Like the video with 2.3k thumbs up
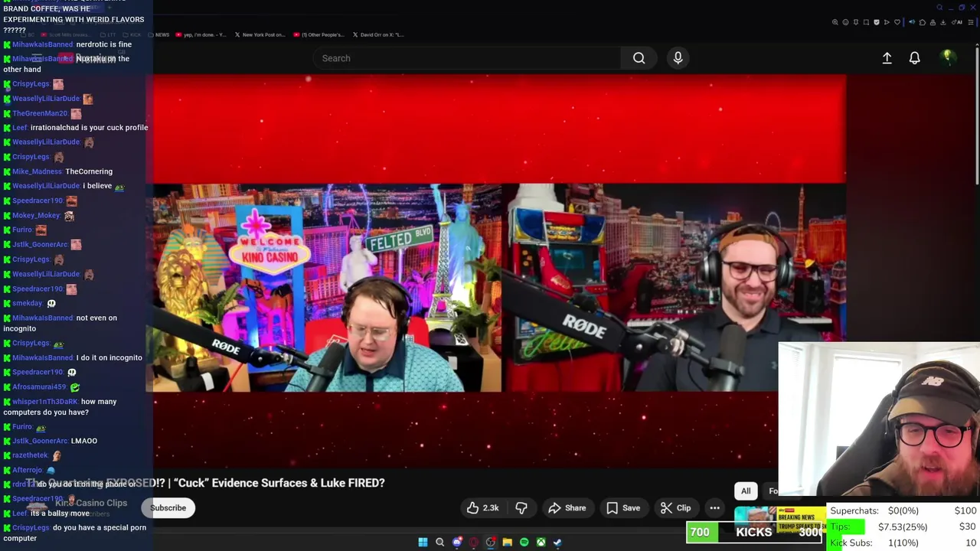 point(483,508)
